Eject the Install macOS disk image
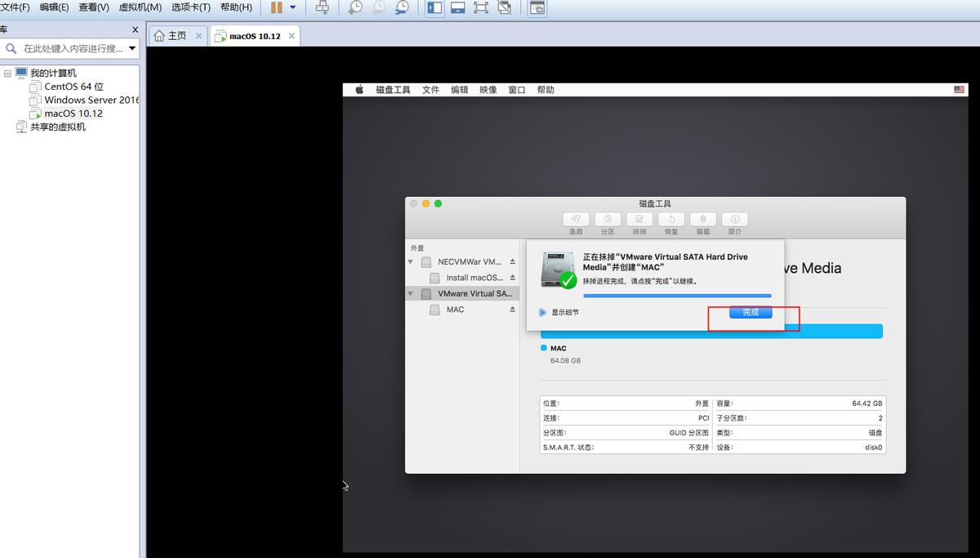Viewport: 980px width, 558px height. pos(510,278)
